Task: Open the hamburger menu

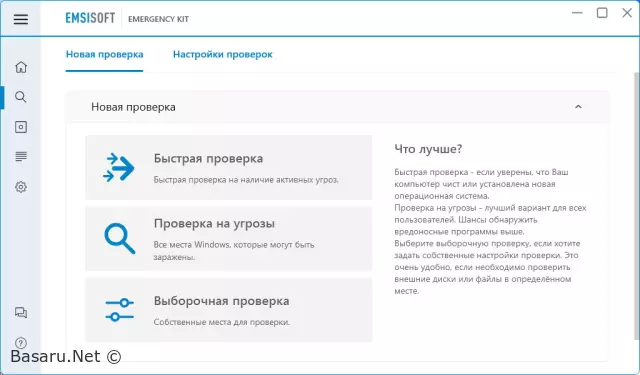Action: (x=20, y=19)
